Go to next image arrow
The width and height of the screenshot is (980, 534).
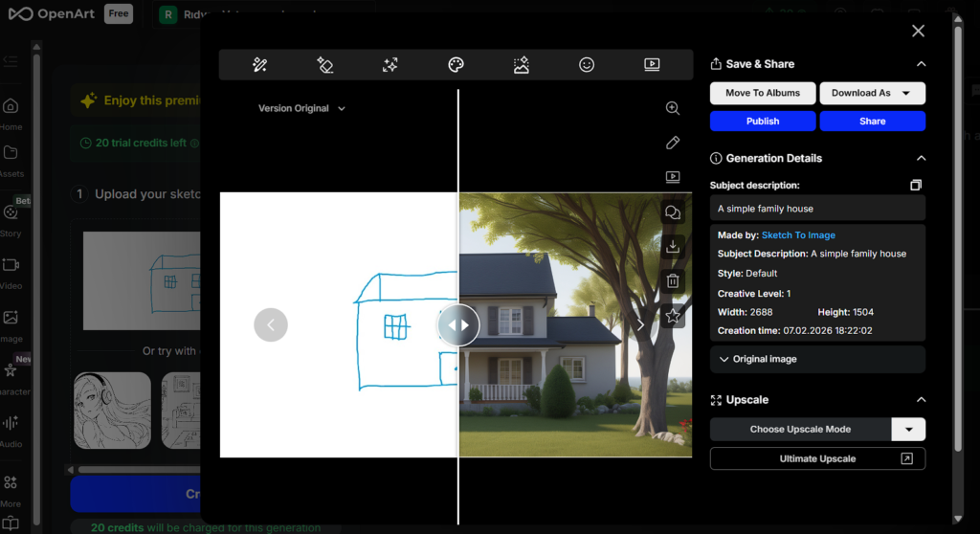pyautogui.click(x=640, y=325)
